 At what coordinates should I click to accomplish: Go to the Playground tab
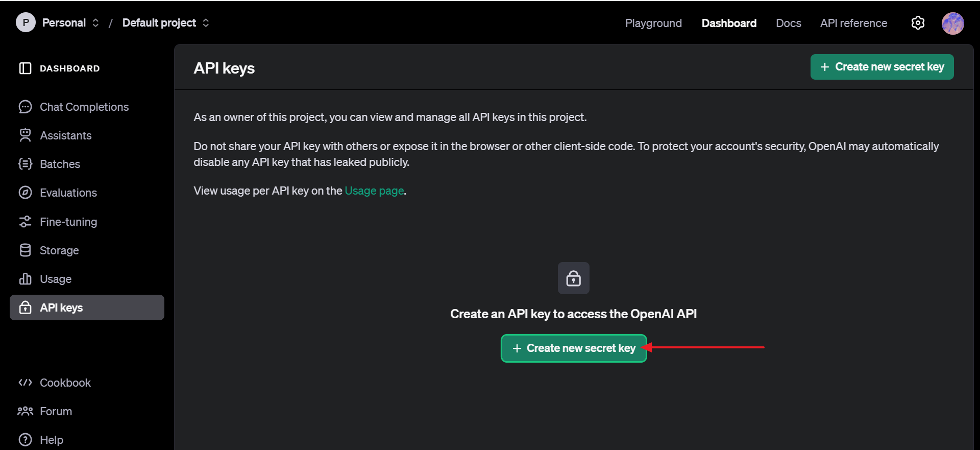(x=653, y=23)
